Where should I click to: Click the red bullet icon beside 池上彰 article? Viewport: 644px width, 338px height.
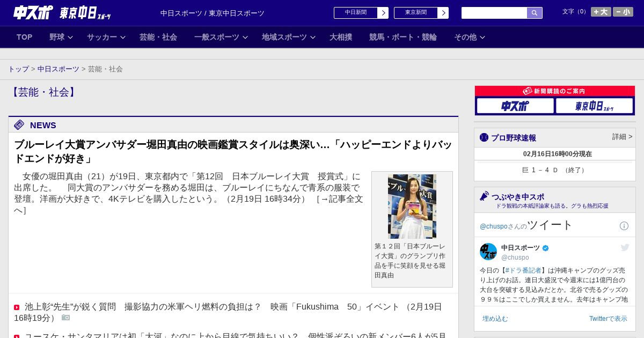tap(17, 307)
